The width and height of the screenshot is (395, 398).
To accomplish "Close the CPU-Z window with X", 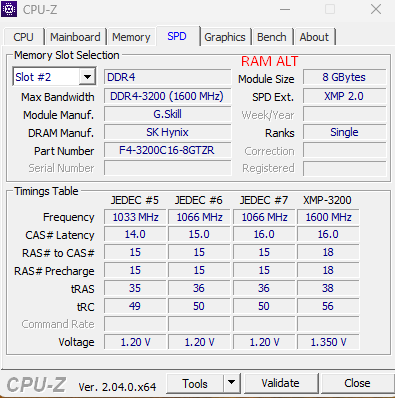I will [x=376, y=9].
